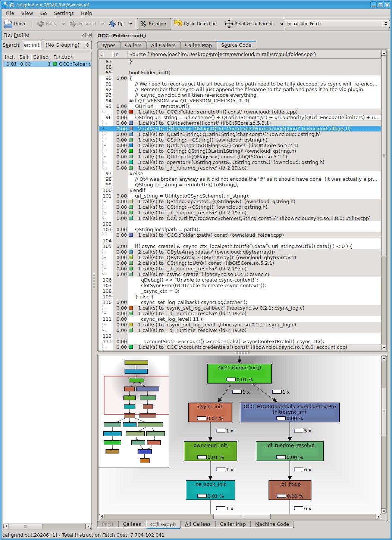
Task: Switch to the Machine Code tab
Action: [272, 524]
